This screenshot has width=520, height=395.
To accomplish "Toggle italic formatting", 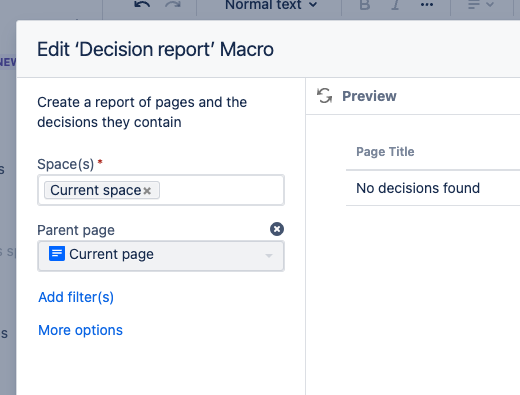I will pos(395,5).
